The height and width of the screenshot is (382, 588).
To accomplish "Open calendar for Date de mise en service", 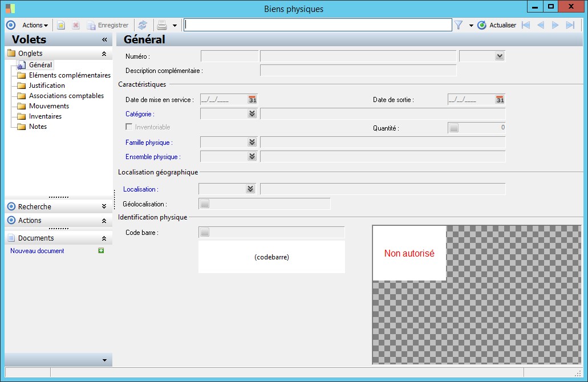I will pyautogui.click(x=253, y=99).
